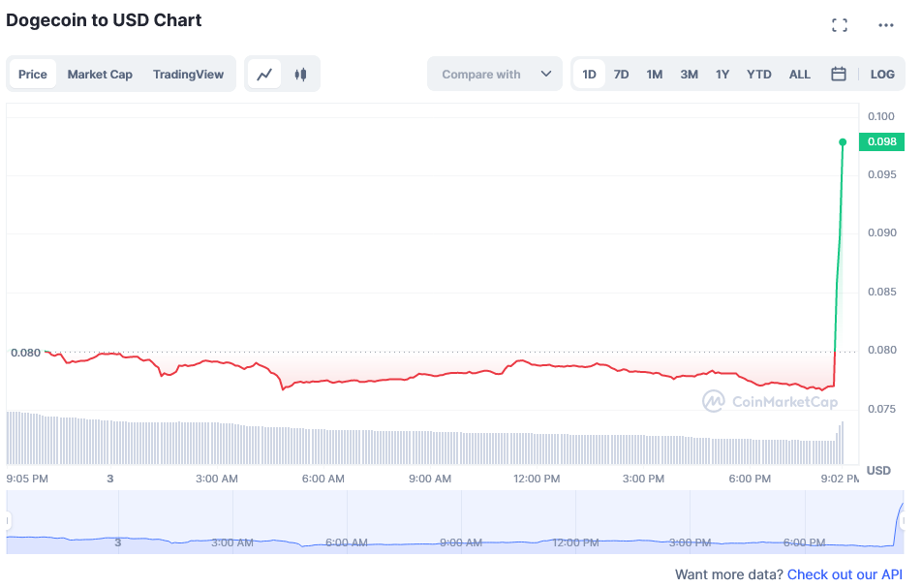Switch chart range to ALL
922x588 pixels.
[x=799, y=74]
